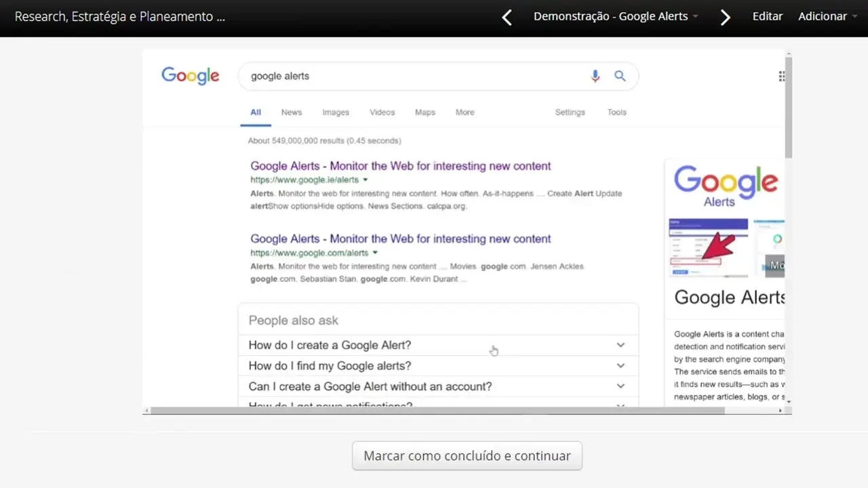Open dropdown arrow beside google.com/alerts URL

(x=375, y=253)
